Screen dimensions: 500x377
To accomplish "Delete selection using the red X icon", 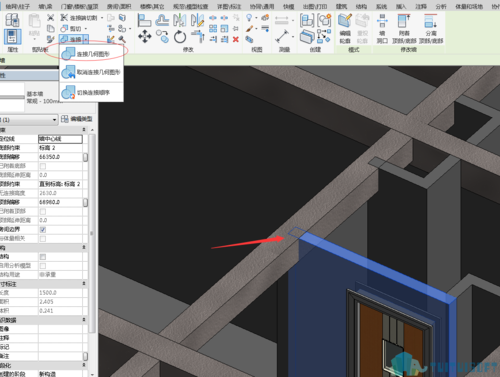I will click(236, 39).
